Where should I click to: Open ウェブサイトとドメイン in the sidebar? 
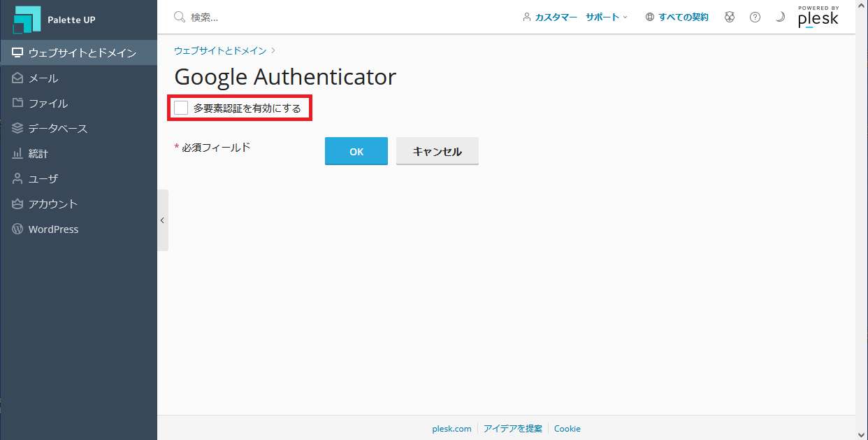click(x=78, y=53)
